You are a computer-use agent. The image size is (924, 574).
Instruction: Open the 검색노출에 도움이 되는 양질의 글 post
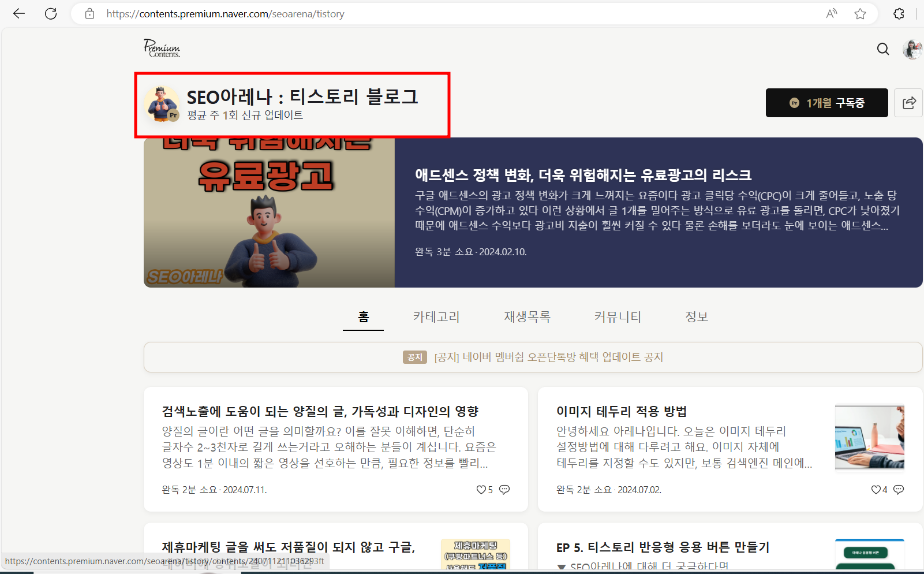[x=320, y=411]
